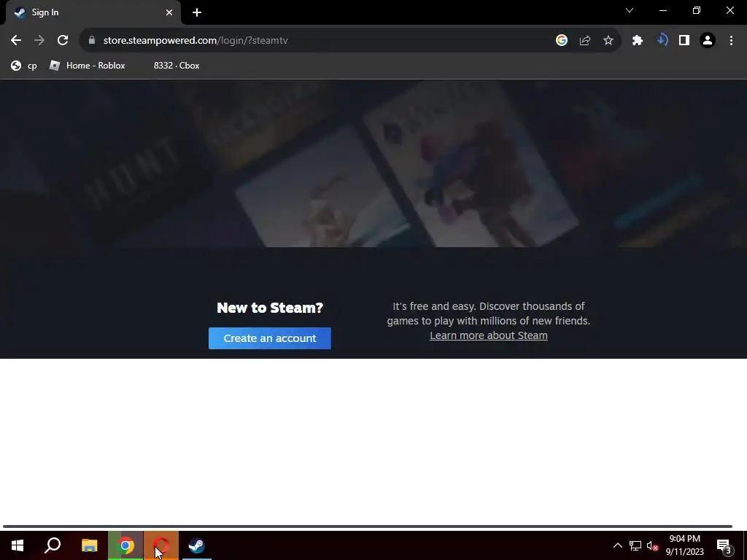Viewport: 747px width, 560px height.
Task: Open the Chrome profile avatar
Action: click(x=708, y=41)
